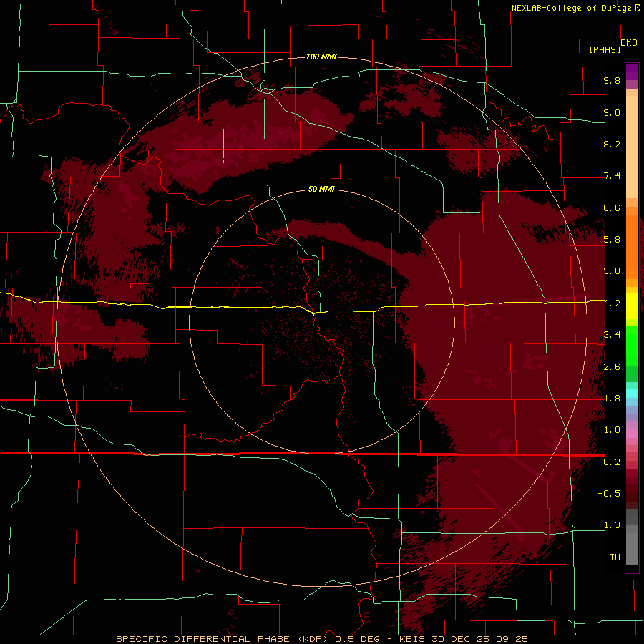Click the 1.8 value on the color scale
This screenshot has width=644, height=644.
[x=612, y=399]
